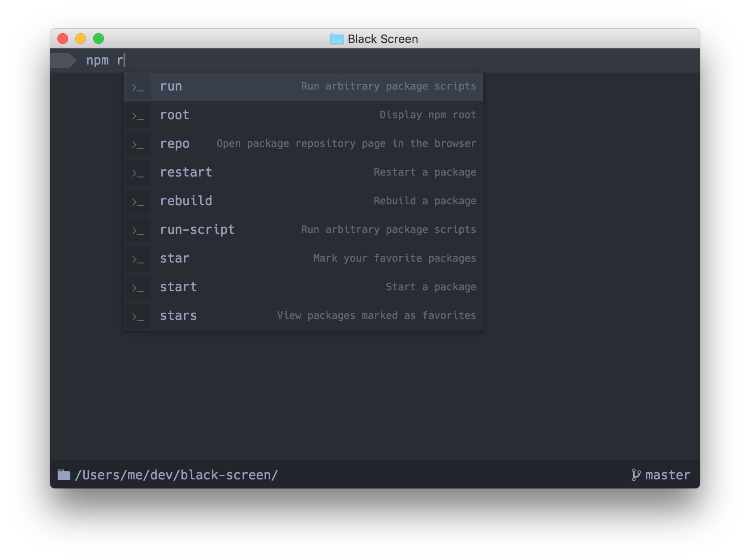
Task: Click the current directory path /Users/me/dev/black-screen/
Action: coord(177,475)
